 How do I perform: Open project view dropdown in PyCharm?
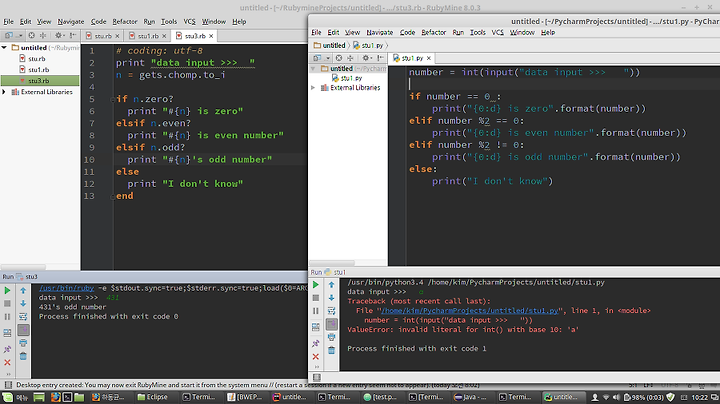pos(321,58)
